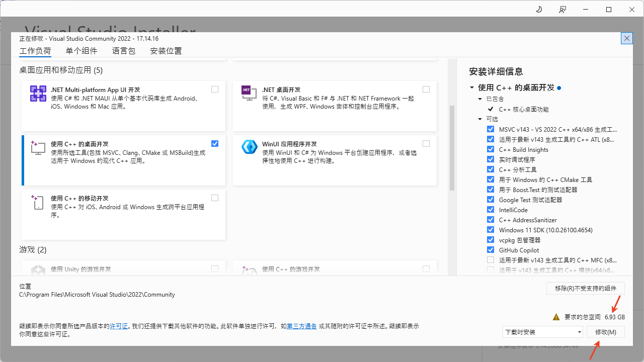Uncheck the vcpkg 包管理器 component
644x362 pixels.
point(491,240)
